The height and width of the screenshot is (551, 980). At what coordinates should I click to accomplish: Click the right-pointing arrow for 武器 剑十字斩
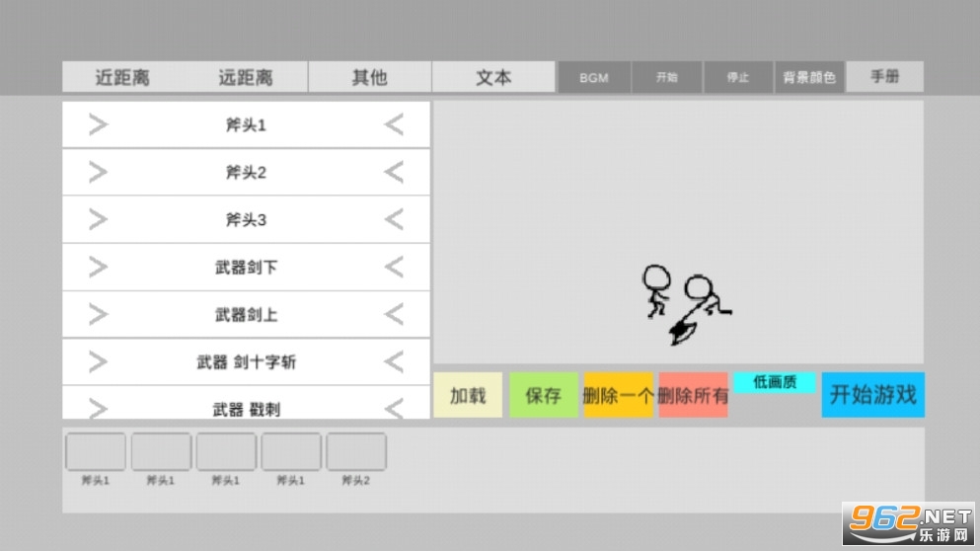(98, 362)
